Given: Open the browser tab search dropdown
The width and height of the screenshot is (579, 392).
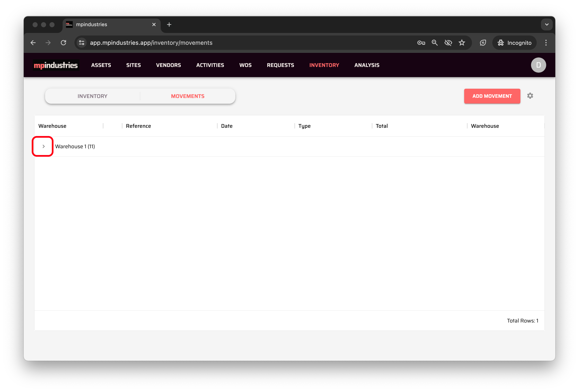Looking at the screenshot, I should click(547, 24).
